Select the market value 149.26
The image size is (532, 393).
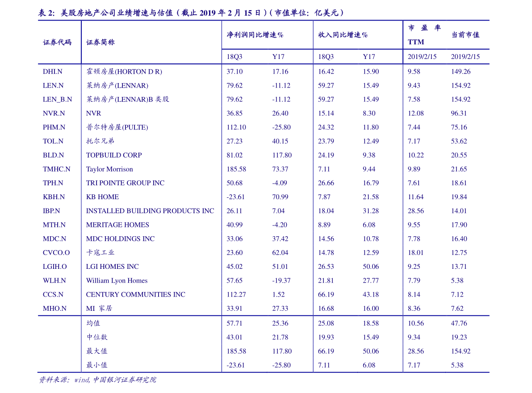tap(461, 71)
